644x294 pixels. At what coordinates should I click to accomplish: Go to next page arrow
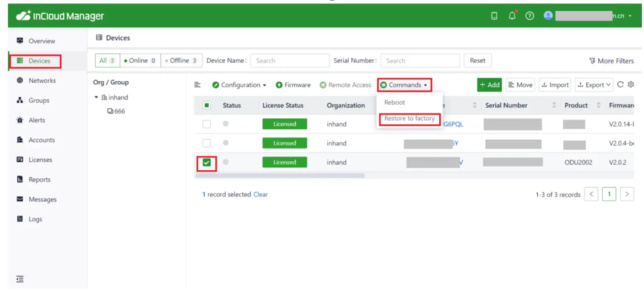click(x=627, y=194)
